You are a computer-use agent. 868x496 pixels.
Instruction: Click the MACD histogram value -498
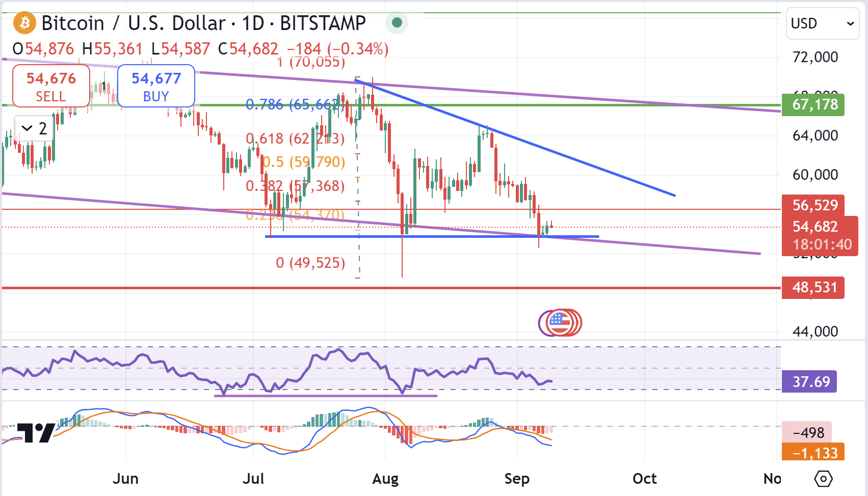(x=807, y=432)
